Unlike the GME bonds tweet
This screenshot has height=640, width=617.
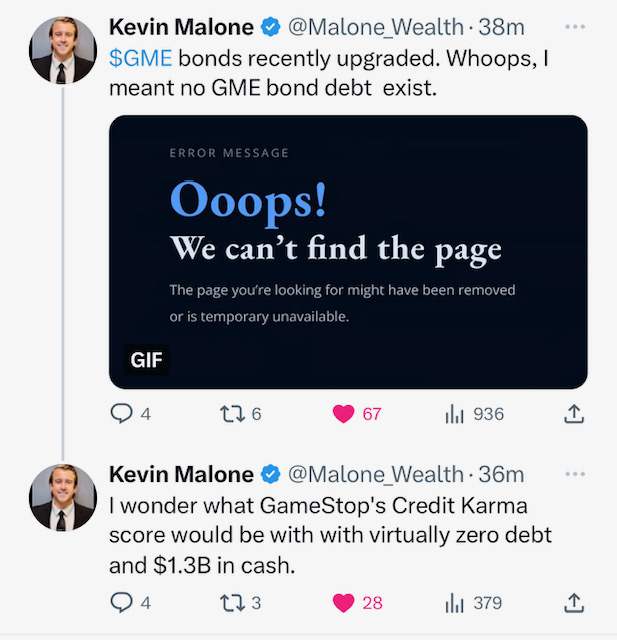coord(344,413)
